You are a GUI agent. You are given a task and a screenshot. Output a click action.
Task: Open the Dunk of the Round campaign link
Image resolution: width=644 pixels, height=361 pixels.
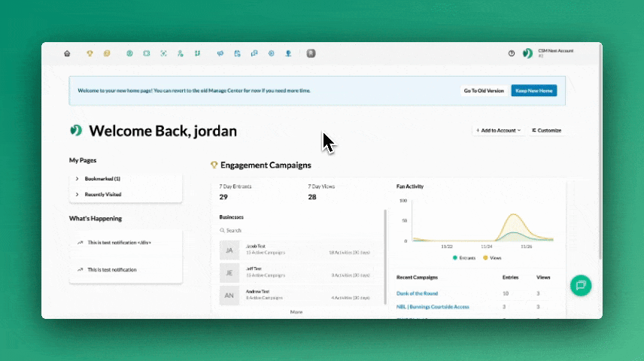417,293
